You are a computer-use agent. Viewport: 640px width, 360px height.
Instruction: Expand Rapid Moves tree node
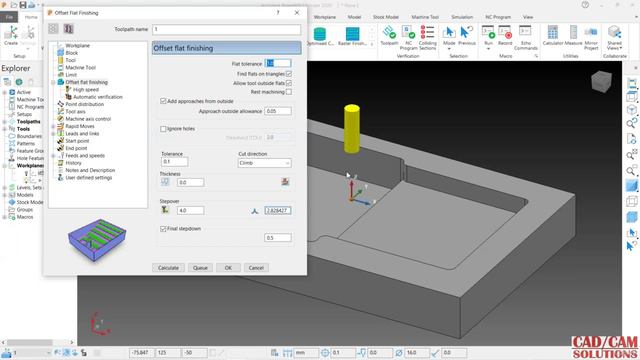pyautogui.click(x=53, y=126)
